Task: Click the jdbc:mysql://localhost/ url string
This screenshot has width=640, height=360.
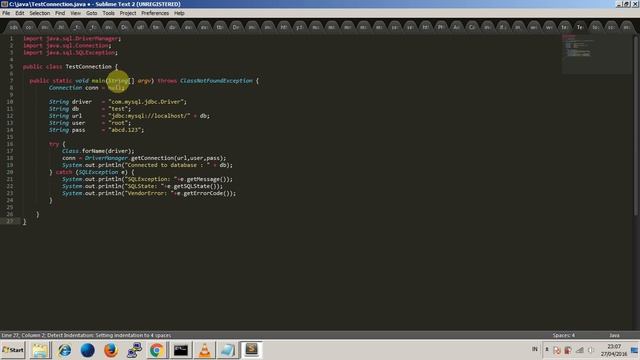Action: pyautogui.click(x=149, y=116)
